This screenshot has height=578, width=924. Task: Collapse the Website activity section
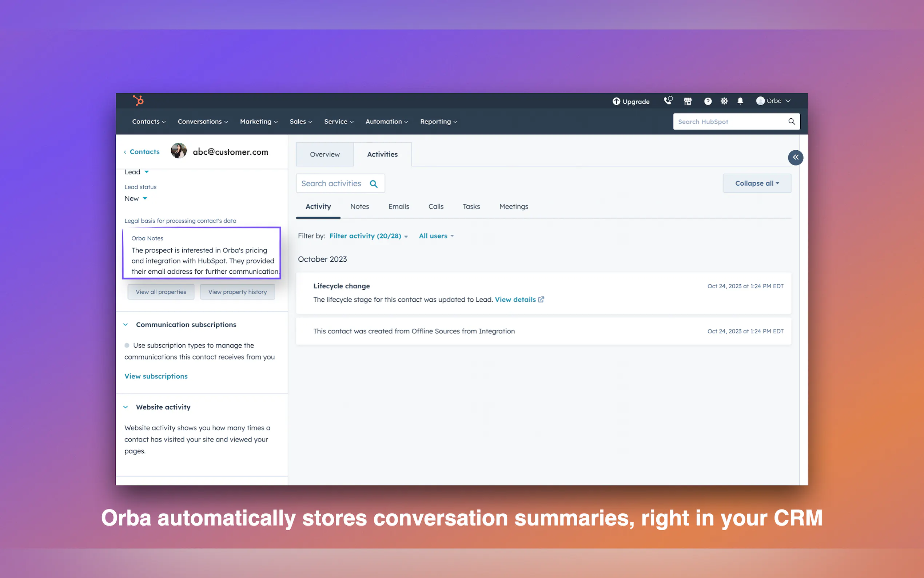point(126,407)
